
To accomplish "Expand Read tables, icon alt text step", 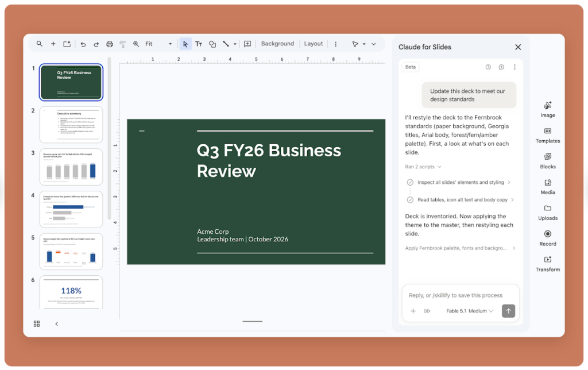I will [x=465, y=199].
